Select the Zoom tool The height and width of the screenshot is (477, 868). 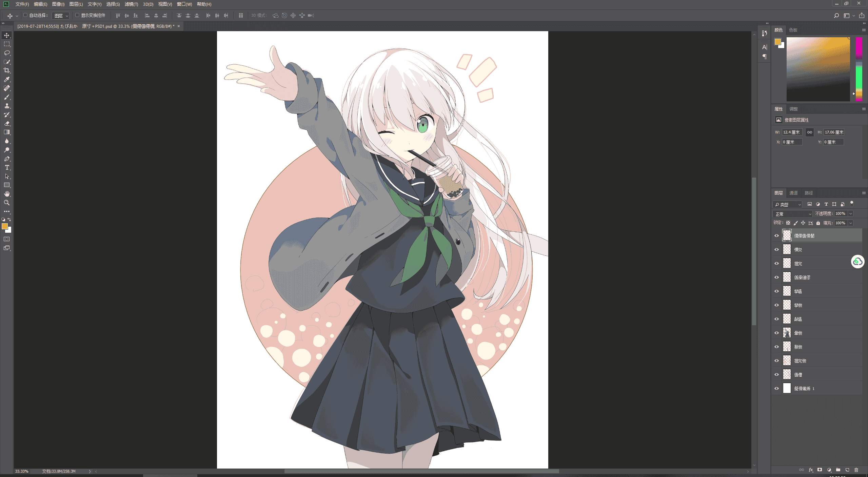click(7, 203)
